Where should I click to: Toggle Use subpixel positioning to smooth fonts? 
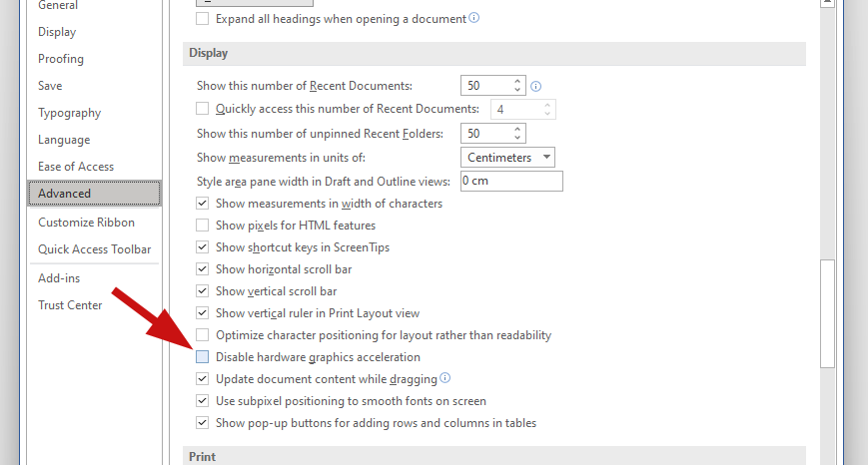(x=202, y=401)
